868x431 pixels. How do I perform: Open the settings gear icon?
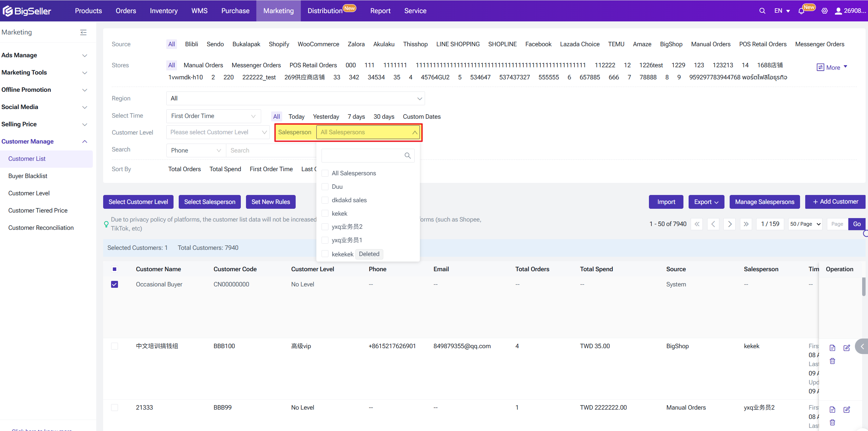pos(825,11)
